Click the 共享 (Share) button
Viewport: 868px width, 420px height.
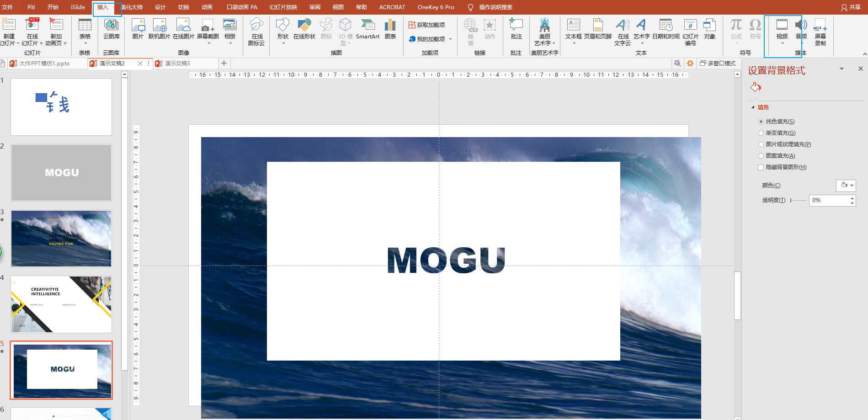click(851, 7)
